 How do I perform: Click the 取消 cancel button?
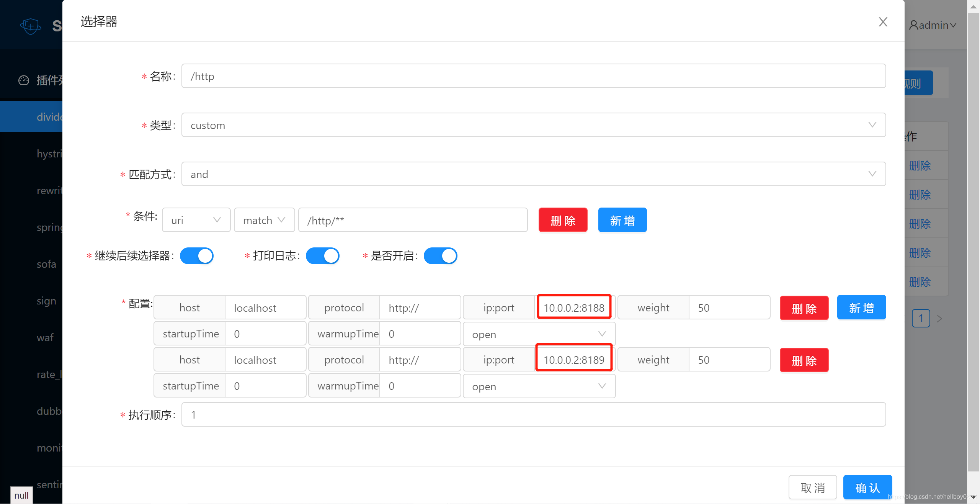click(812, 488)
